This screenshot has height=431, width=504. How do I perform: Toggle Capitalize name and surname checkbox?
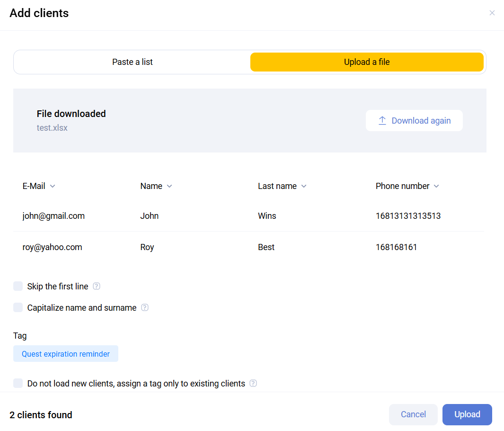(18, 307)
